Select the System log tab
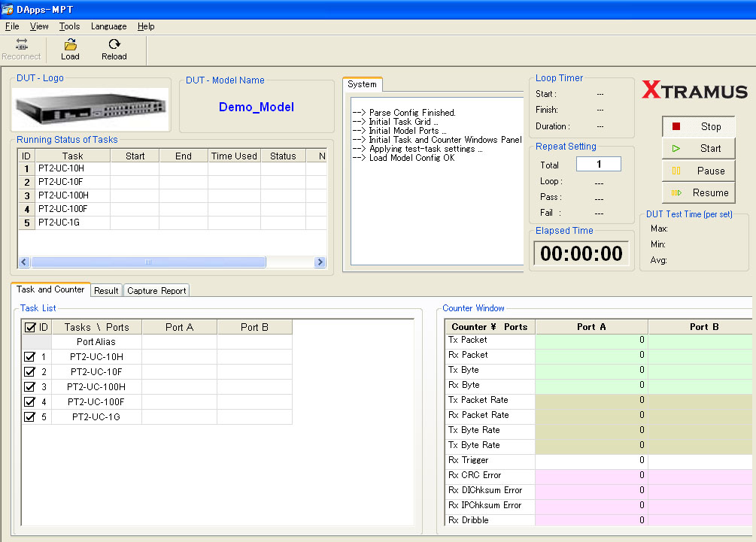Viewport: 756px width, 542px height. coord(362,84)
